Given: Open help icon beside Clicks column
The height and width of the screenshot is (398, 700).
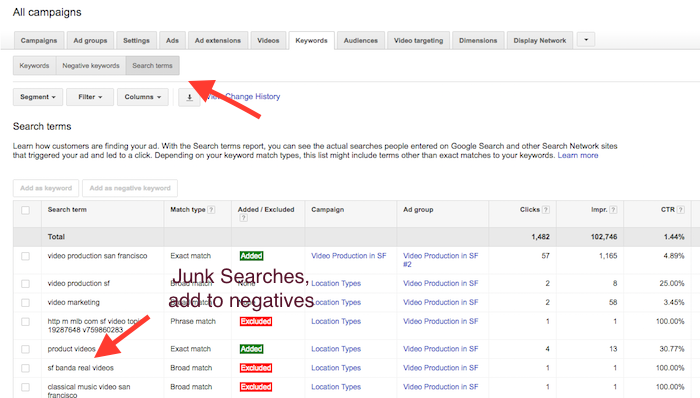Looking at the screenshot, I should (546, 210).
